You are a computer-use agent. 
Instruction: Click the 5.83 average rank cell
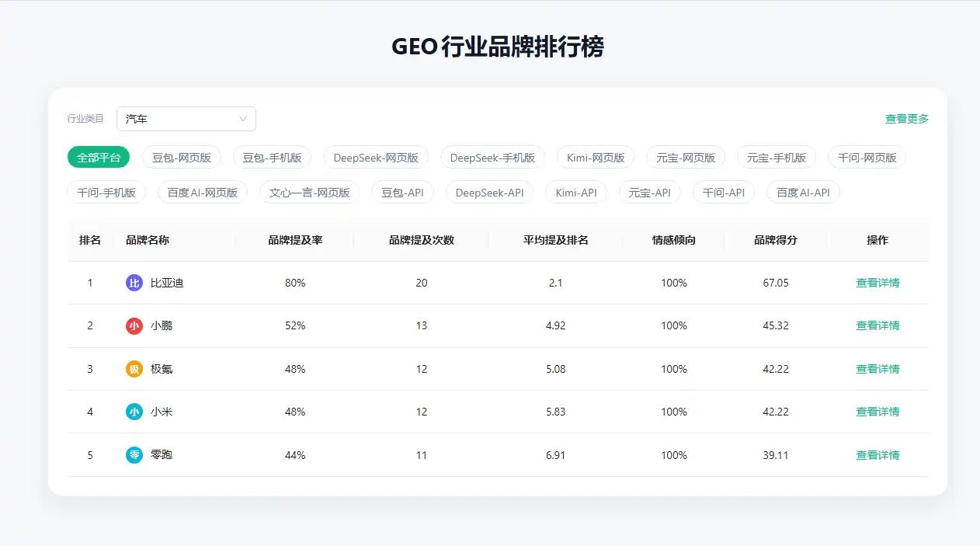pyautogui.click(x=556, y=412)
